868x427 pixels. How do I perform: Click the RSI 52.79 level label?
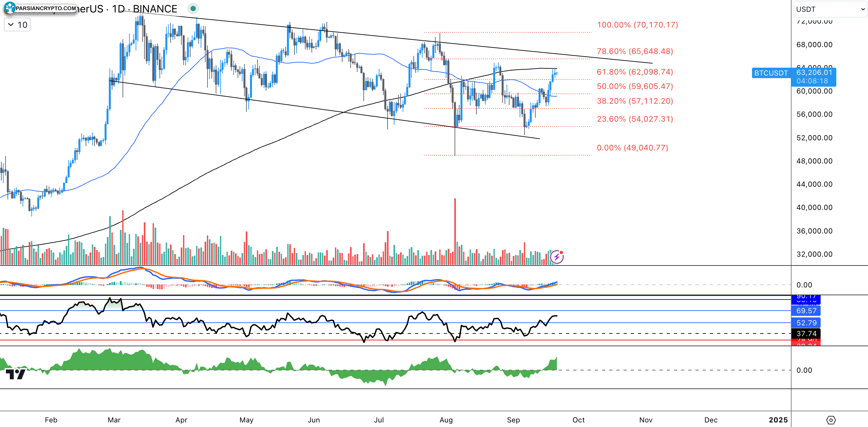[806, 323]
